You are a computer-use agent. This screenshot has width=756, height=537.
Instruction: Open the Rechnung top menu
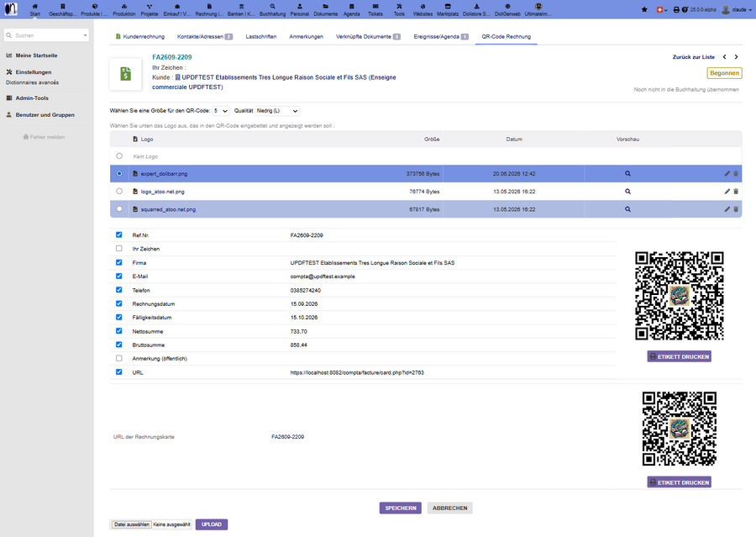click(209, 9)
